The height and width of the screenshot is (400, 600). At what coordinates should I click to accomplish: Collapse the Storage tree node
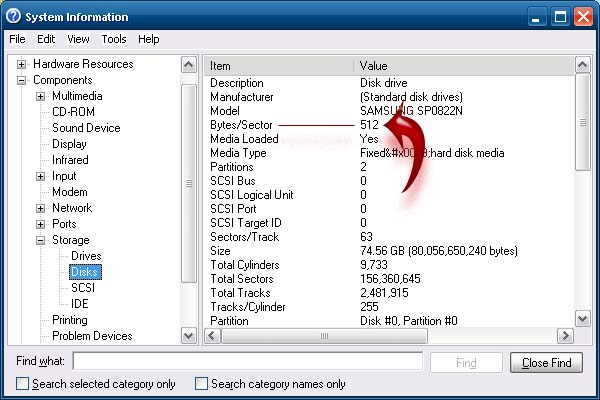[41, 240]
